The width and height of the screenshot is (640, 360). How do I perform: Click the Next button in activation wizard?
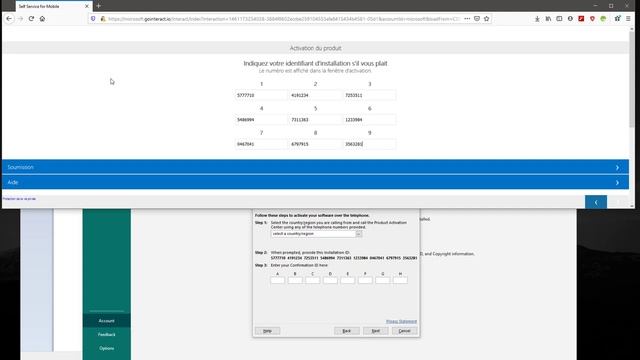click(376, 331)
